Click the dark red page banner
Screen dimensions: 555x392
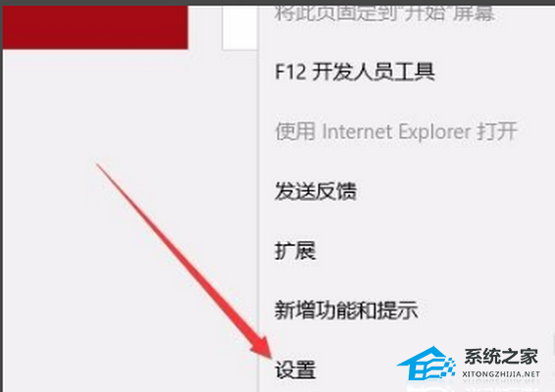pos(95,27)
